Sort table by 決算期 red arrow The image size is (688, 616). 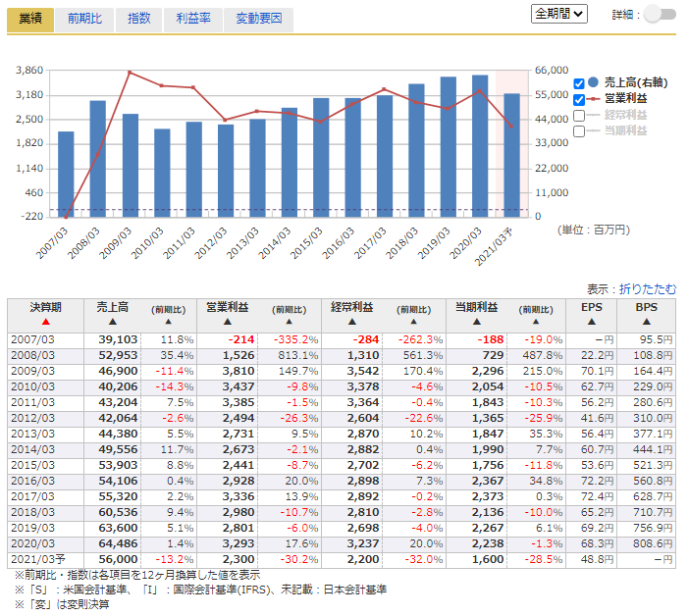point(46,321)
